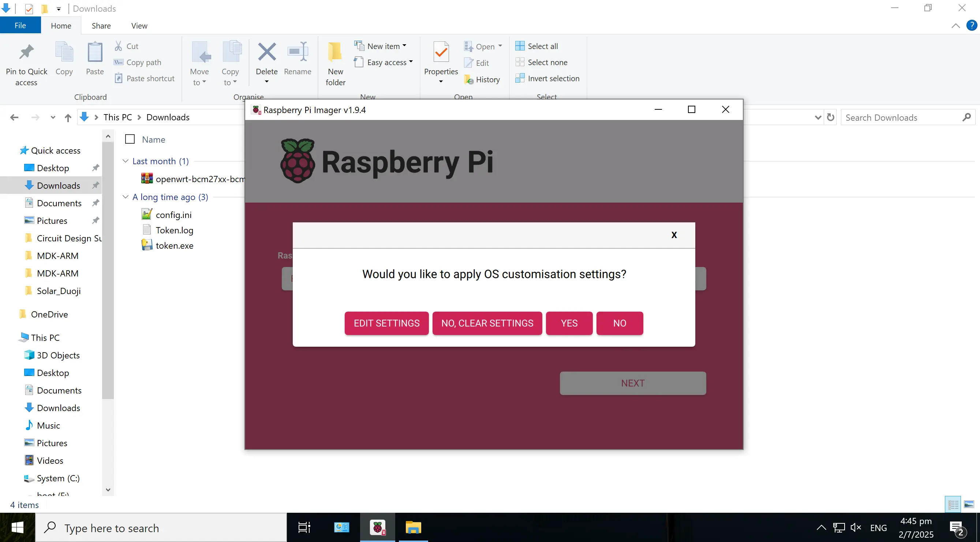Click the taskbar search box
This screenshot has width=980, height=542.
pyautogui.click(x=161, y=528)
